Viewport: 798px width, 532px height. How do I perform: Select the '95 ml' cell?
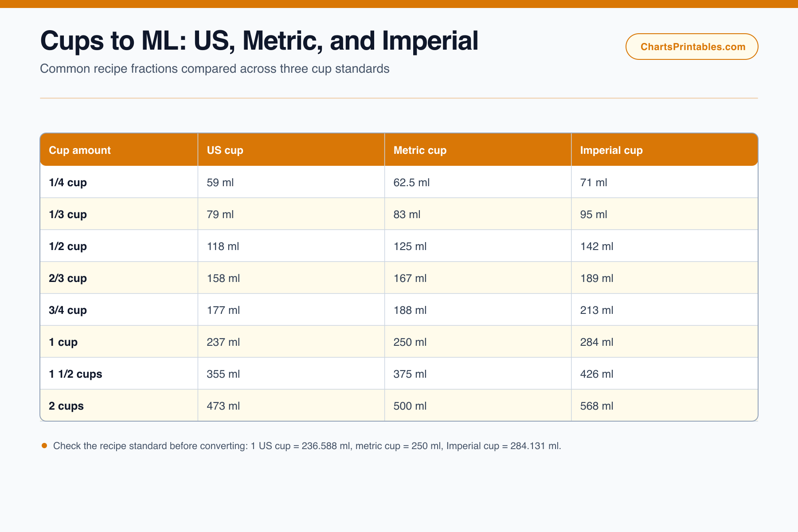[x=665, y=214]
